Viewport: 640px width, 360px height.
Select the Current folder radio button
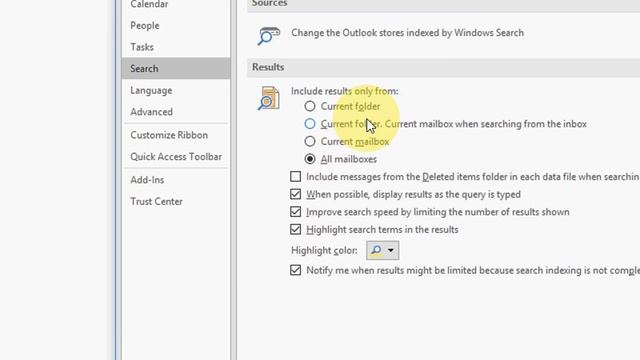pyautogui.click(x=310, y=106)
